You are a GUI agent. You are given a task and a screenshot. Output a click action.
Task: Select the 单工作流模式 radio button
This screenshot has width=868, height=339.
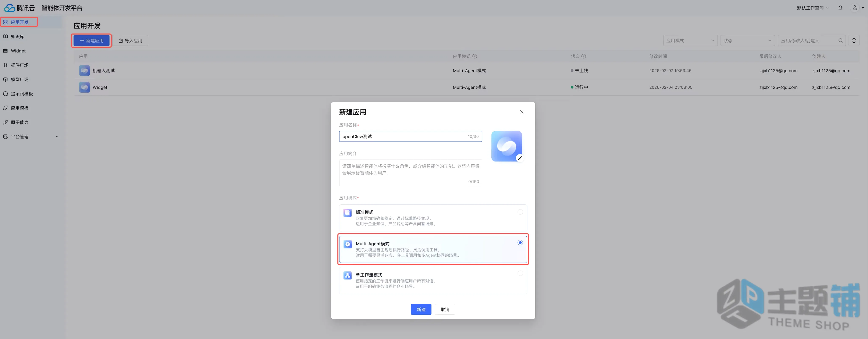(520, 273)
